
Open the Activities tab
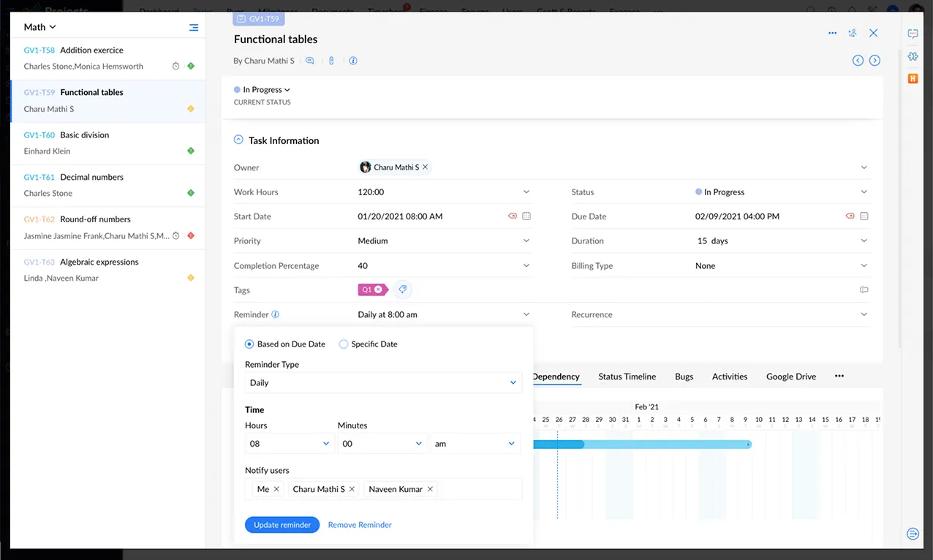pyautogui.click(x=729, y=377)
